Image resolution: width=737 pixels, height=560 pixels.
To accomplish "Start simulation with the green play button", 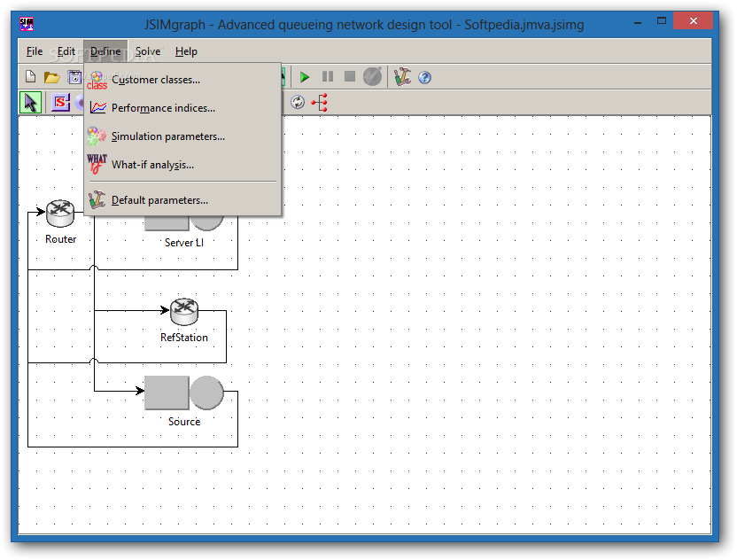I will (x=305, y=77).
